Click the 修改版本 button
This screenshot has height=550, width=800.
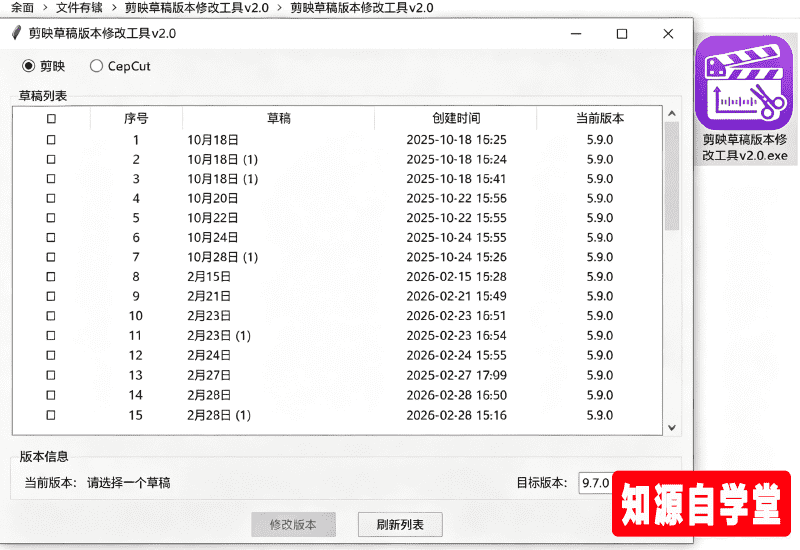[x=293, y=524]
